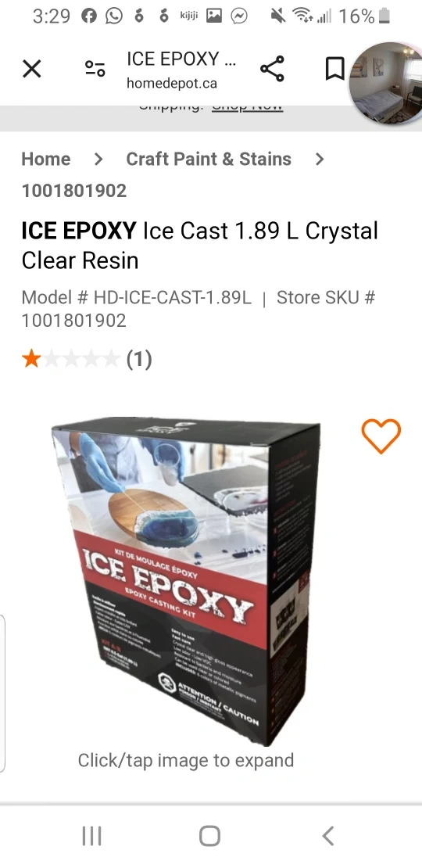Screen dimensions: 422x868
Task: Open the floating bedroom chat bubble
Action: 387,83
